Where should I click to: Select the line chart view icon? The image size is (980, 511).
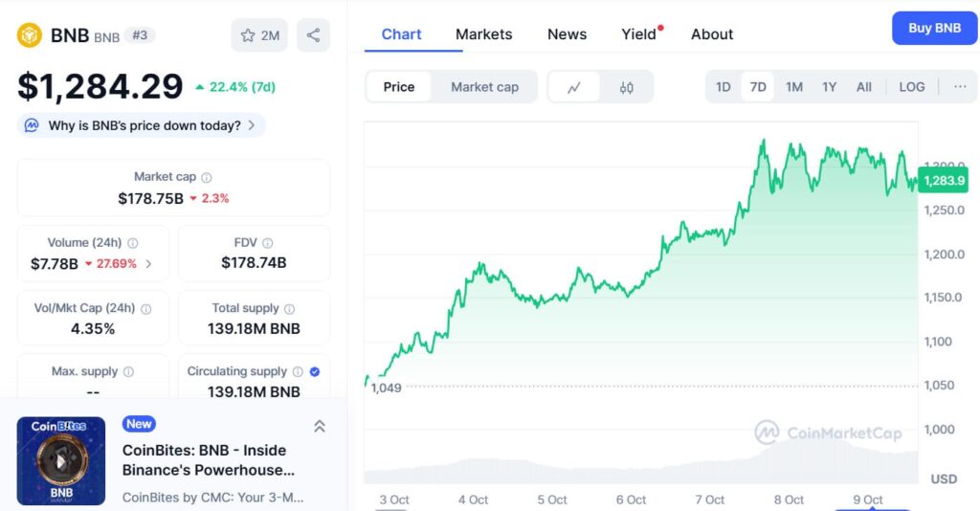tap(574, 87)
